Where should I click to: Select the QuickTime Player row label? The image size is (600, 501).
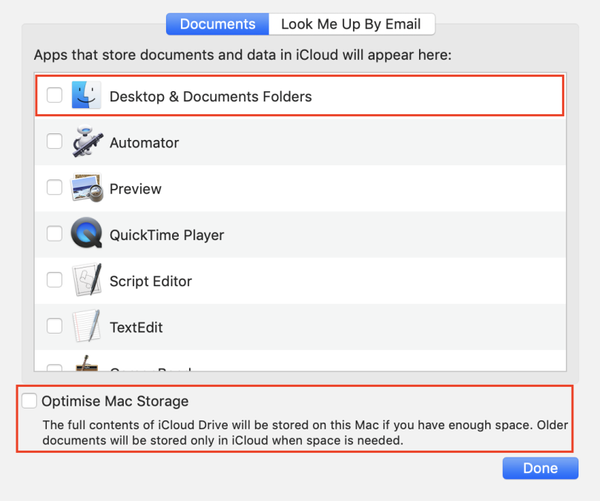point(166,235)
